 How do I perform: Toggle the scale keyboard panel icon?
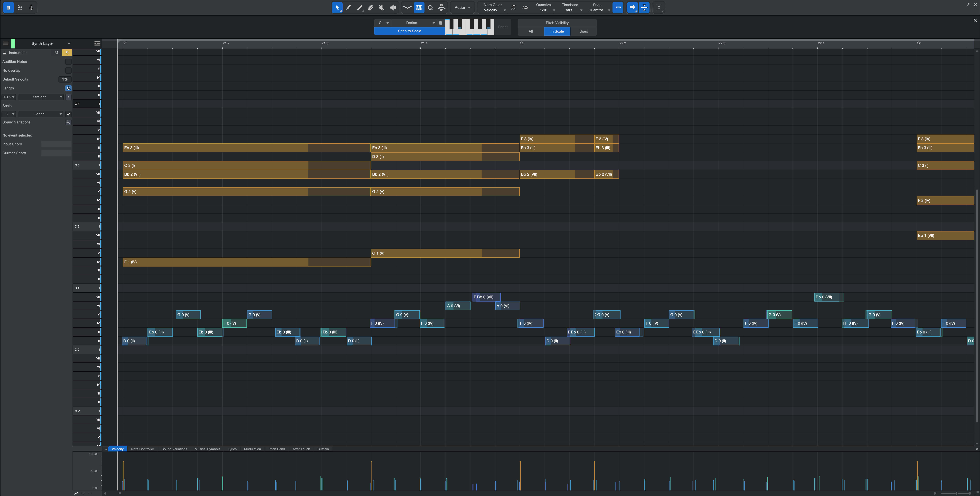click(x=419, y=8)
